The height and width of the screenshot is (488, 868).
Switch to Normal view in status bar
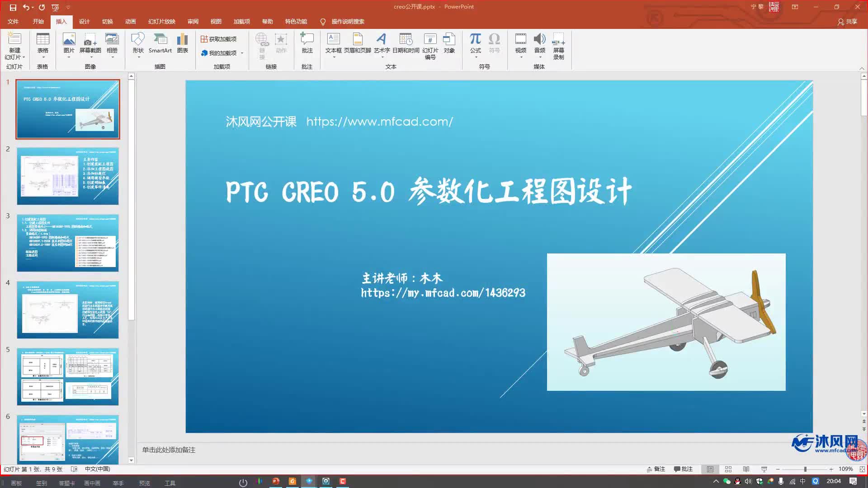click(710, 469)
